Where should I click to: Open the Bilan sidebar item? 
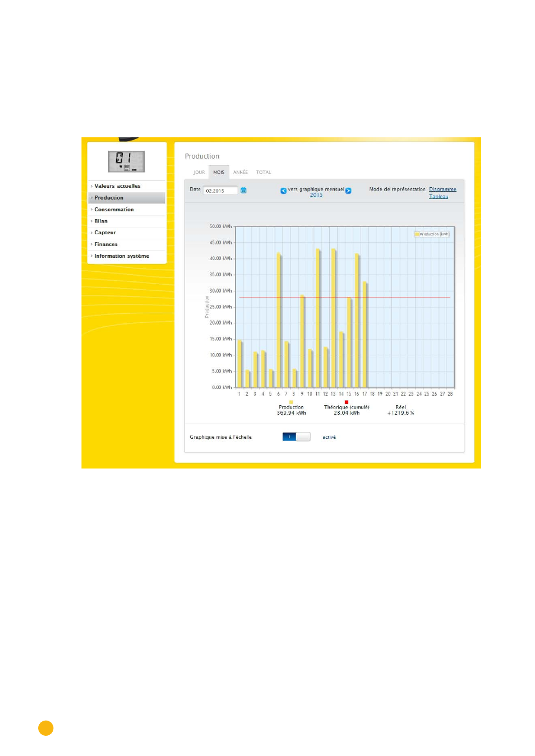pyautogui.click(x=127, y=221)
